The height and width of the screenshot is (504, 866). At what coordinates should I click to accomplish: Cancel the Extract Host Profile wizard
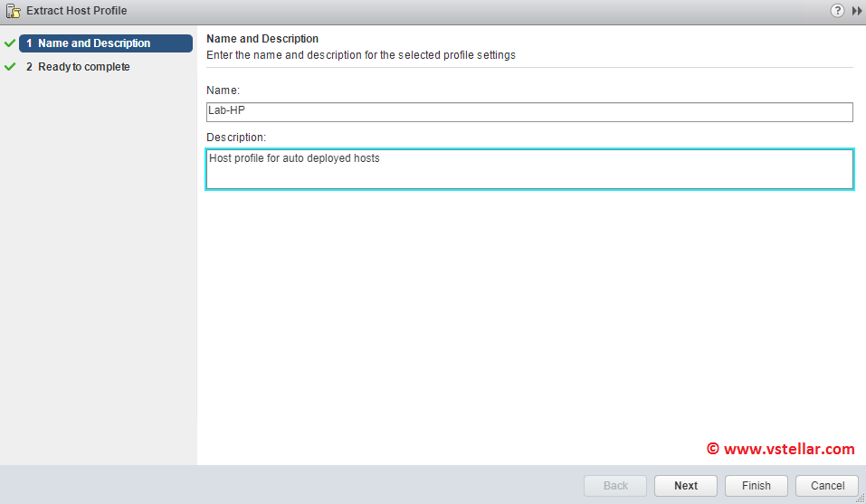click(x=827, y=485)
